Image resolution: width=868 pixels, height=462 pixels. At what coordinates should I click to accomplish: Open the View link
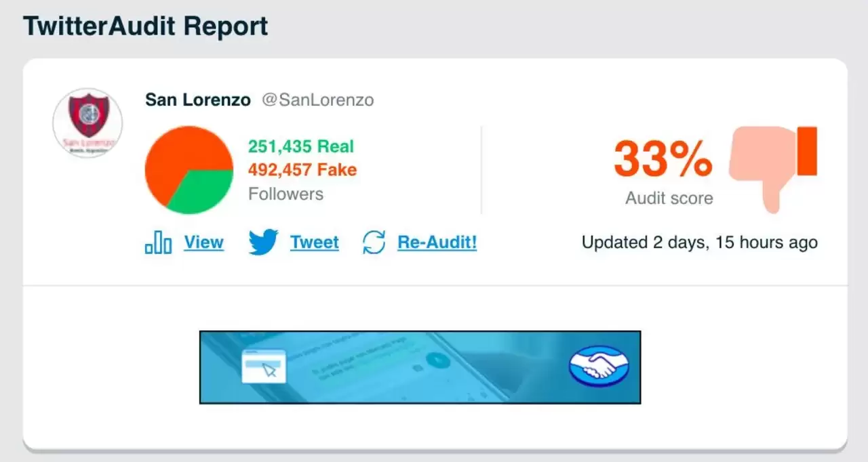tap(203, 242)
